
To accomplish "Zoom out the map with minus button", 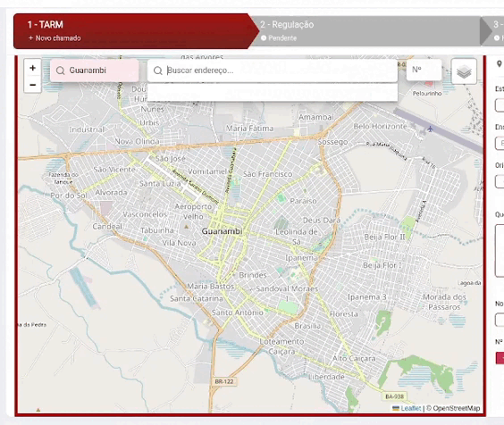I will (x=32, y=85).
